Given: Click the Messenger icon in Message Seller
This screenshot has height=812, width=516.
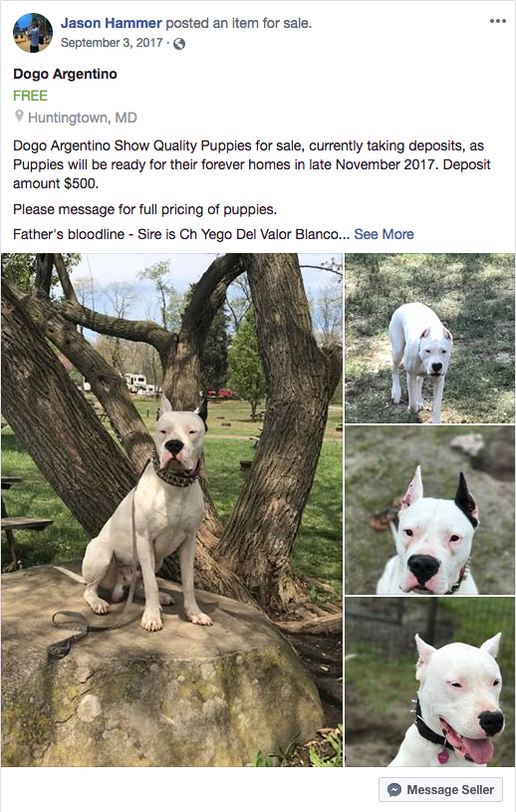Looking at the screenshot, I should point(394,790).
